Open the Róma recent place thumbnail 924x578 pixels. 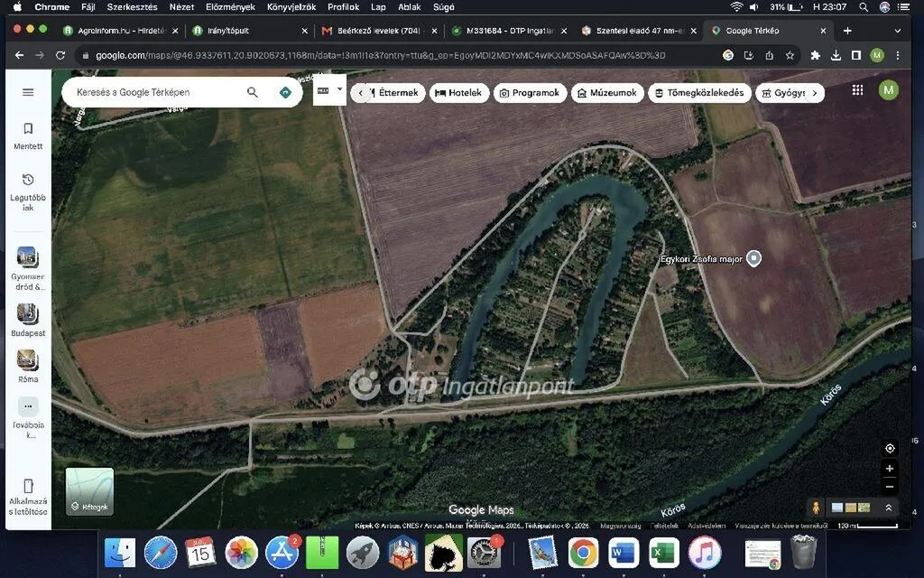tap(28, 360)
